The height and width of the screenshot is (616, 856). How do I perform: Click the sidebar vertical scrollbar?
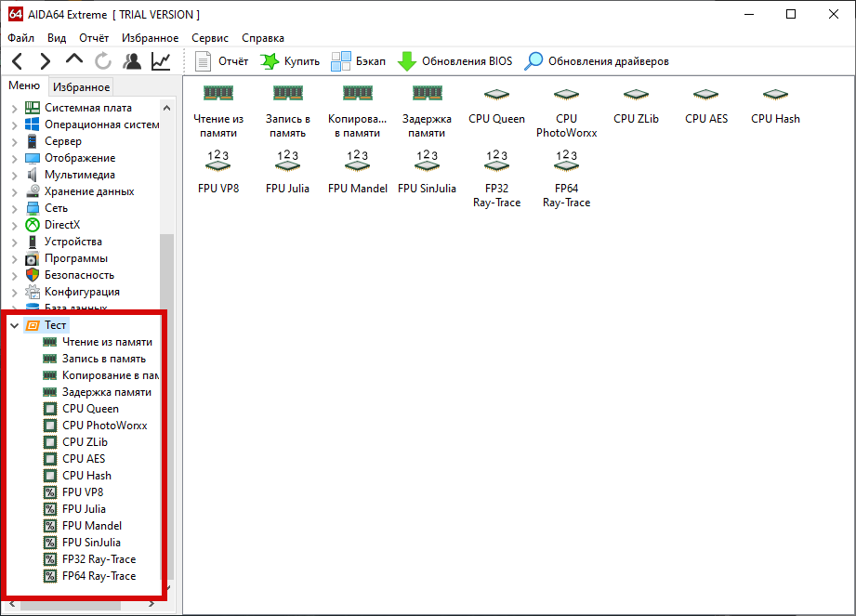[x=168, y=279]
